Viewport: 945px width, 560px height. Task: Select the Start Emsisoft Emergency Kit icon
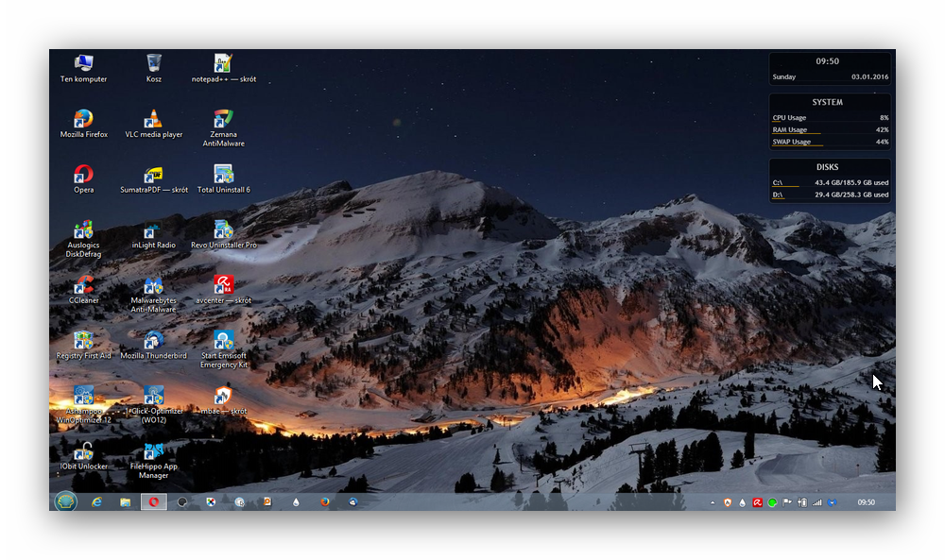tap(224, 349)
